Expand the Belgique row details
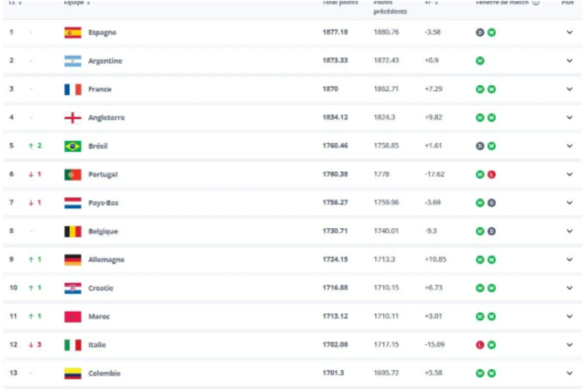Screen dimensions: 588x389 pyautogui.click(x=569, y=231)
